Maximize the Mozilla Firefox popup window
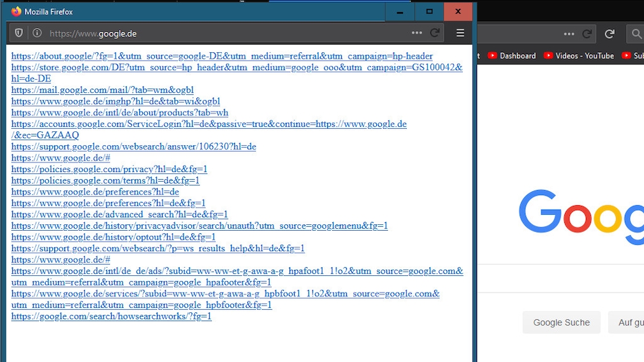The height and width of the screenshot is (362, 644). pos(429,11)
